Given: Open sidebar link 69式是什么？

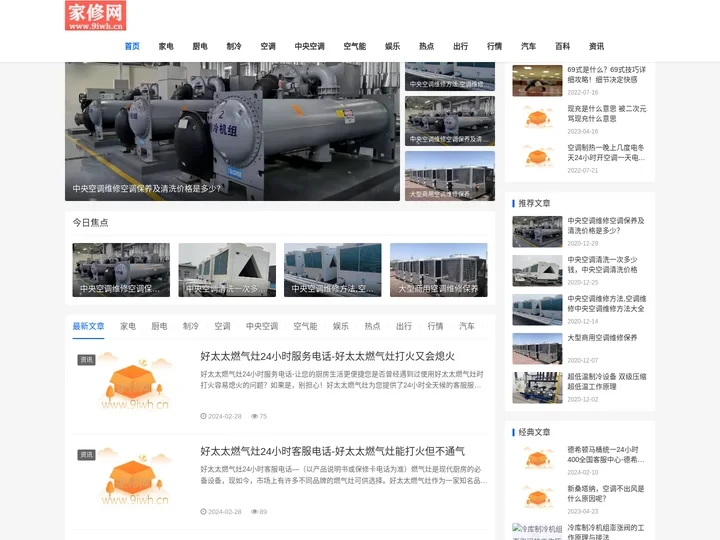Looking at the screenshot, I should (x=607, y=75).
